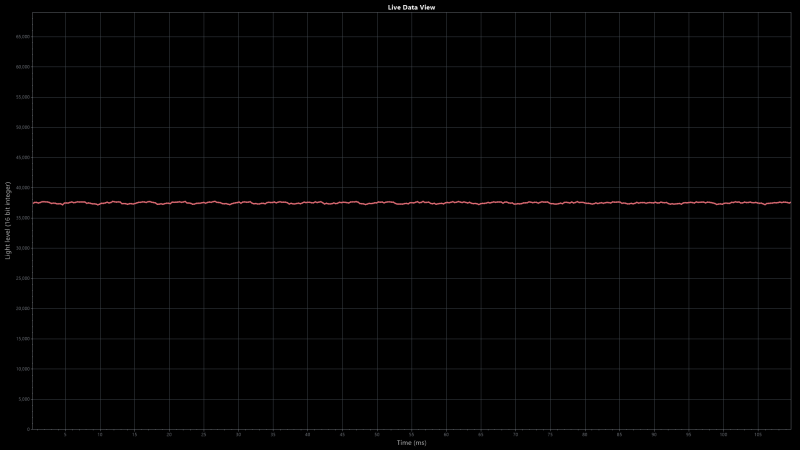Click the 20,000 y-axis tick label
800x450 pixels.
coord(24,308)
